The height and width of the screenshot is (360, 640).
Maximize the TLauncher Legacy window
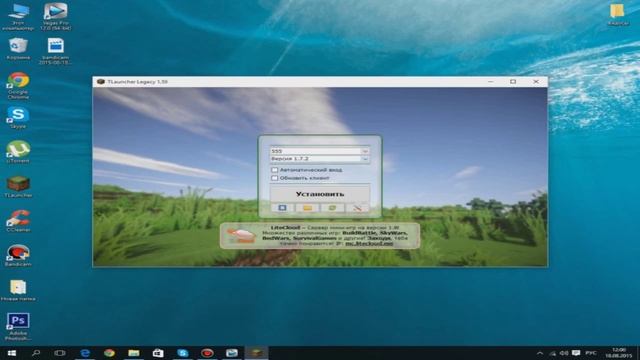pos(513,82)
